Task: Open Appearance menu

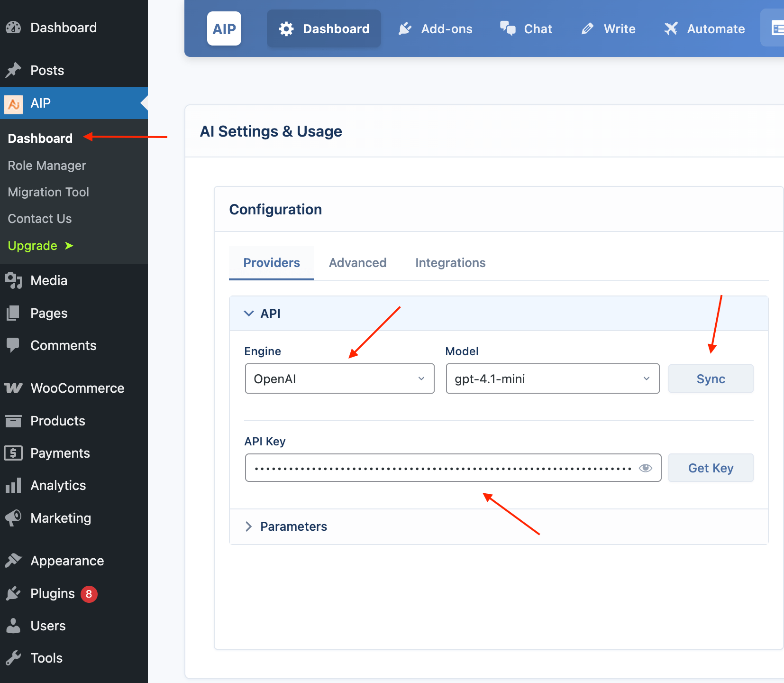Action: [x=74, y=561]
